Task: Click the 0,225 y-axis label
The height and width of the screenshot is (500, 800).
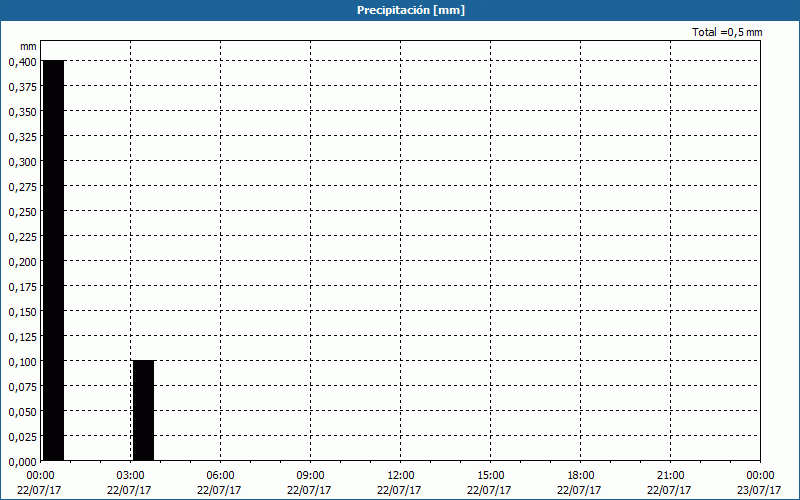Action: pos(22,237)
